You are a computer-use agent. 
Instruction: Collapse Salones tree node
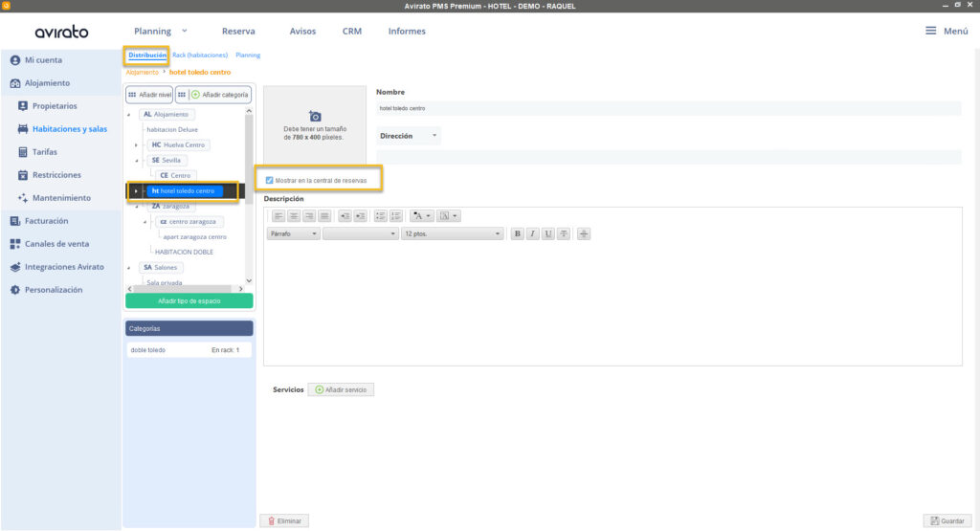coord(129,267)
